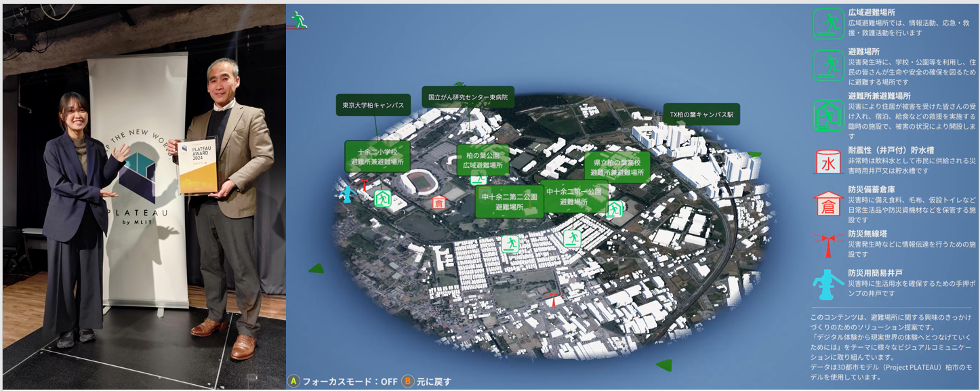Viewport: 980px width, 391px height.
Task: Click the red radio tower beside the well pump
Action: tap(364, 183)
